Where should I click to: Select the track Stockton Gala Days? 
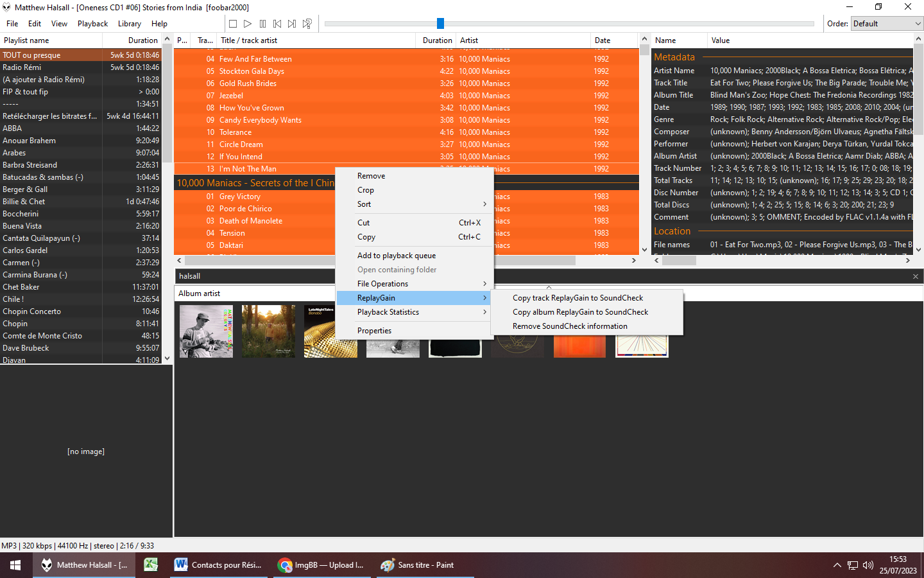point(407,71)
